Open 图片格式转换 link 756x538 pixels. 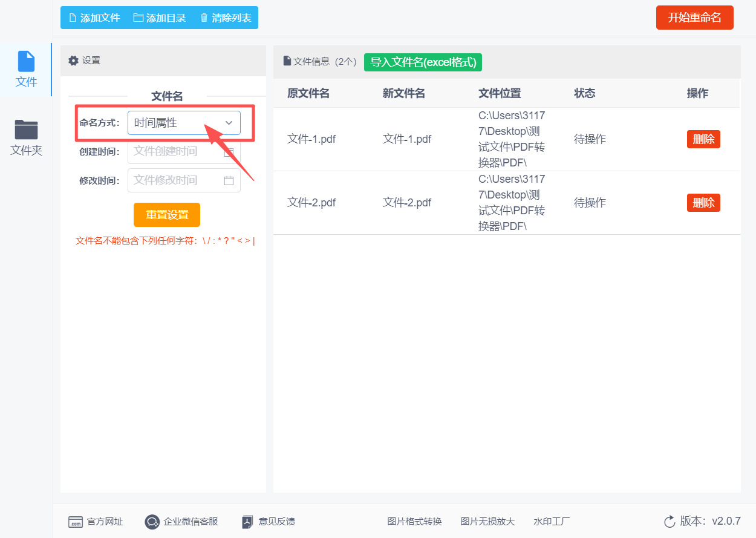(414, 522)
